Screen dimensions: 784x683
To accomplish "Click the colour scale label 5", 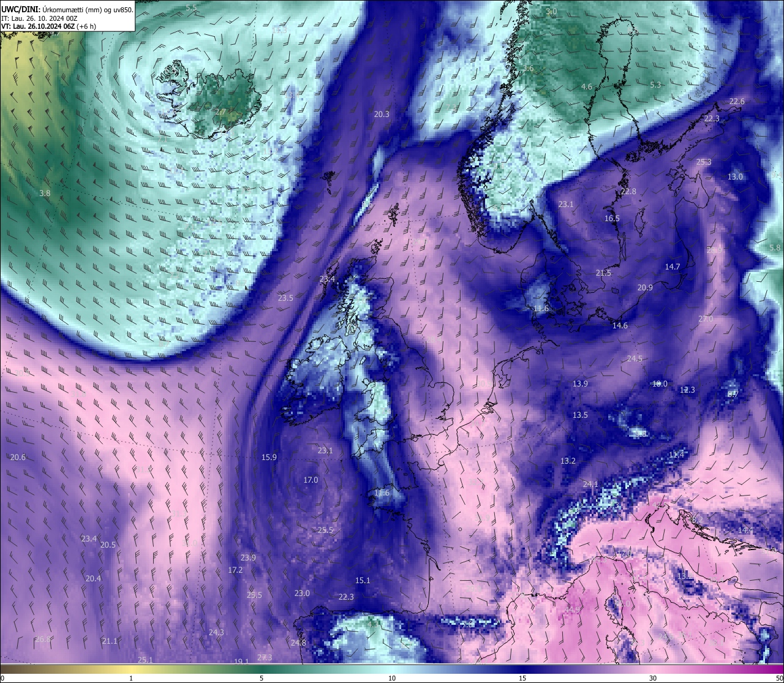I will pyautogui.click(x=262, y=678).
